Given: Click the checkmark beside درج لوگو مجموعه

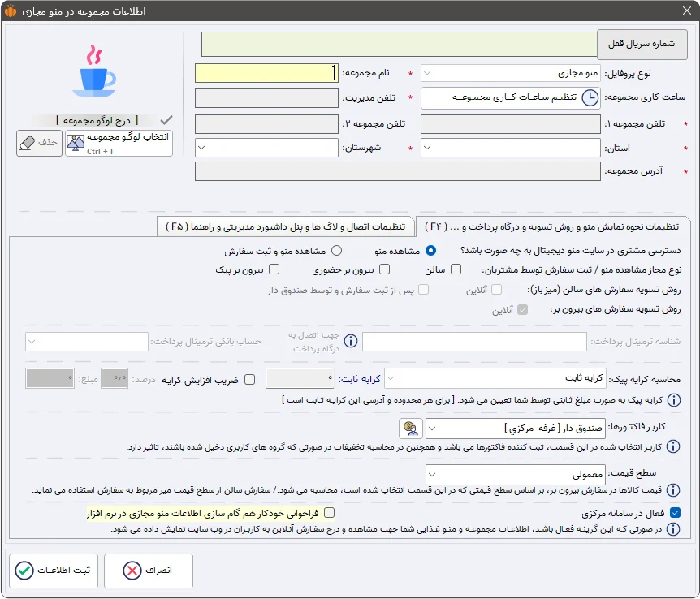Looking at the screenshot, I should tap(166, 120).
